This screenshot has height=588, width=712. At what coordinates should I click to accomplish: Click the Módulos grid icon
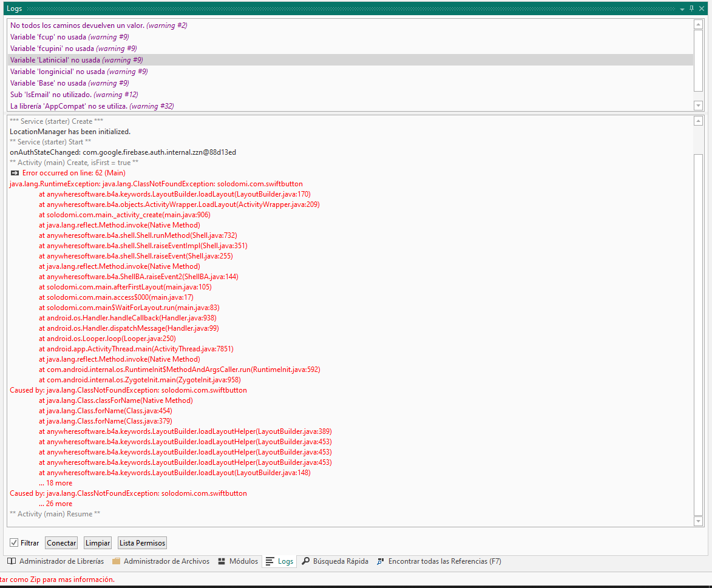(222, 561)
